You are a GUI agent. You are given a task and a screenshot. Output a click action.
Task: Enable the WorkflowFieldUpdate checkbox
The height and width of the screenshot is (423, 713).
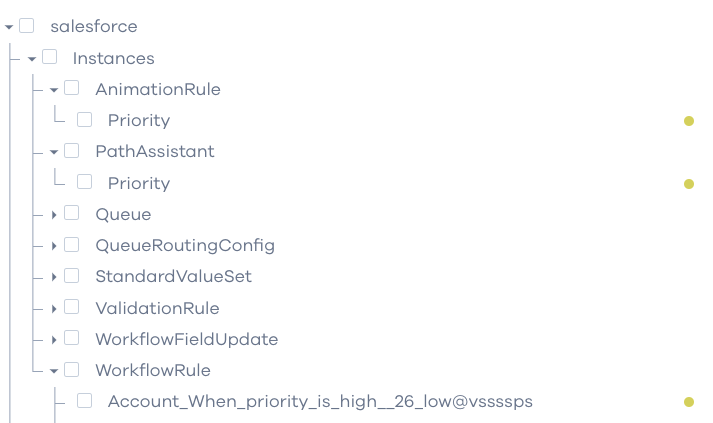click(71, 338)
